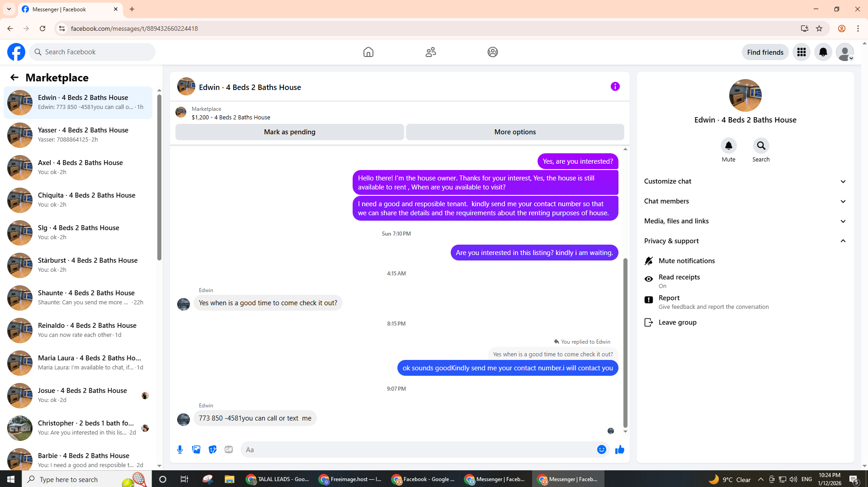Go to the Home feed icon
868x487 pixels.
point(368,52)
